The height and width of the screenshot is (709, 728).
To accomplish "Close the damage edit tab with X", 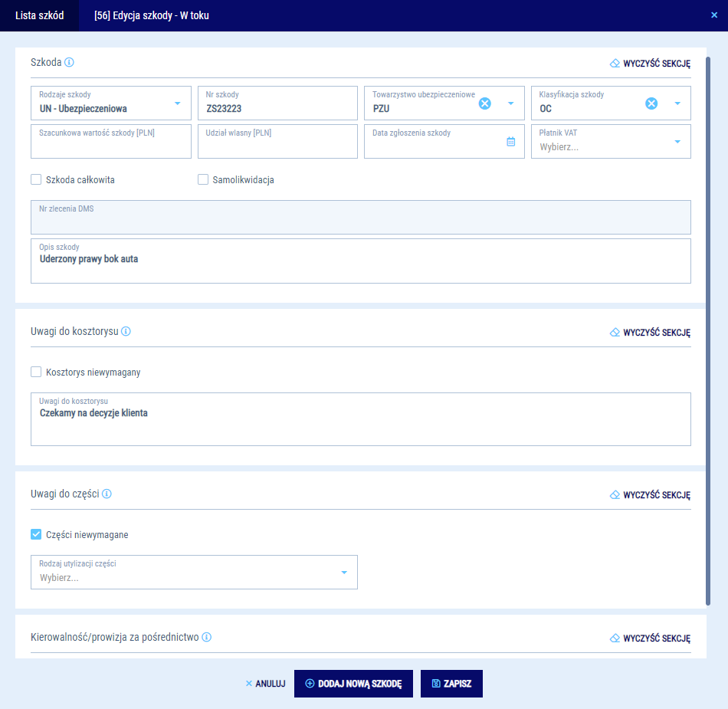I will point(714,15).
